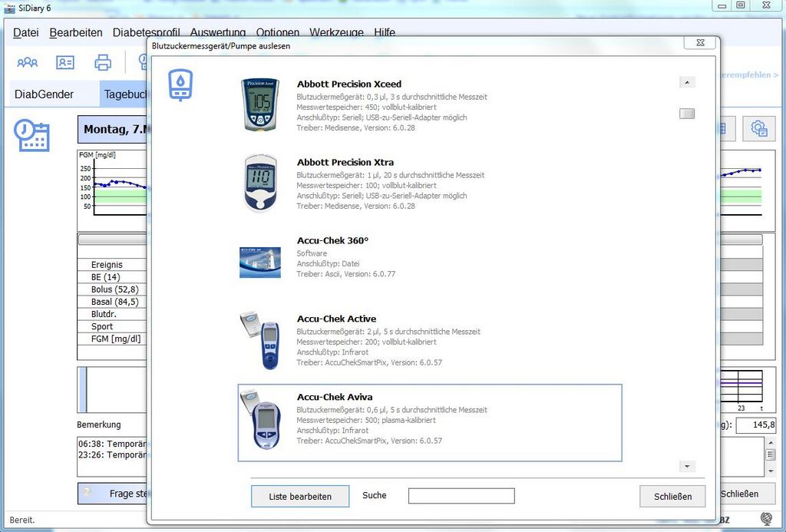Click the Frage stellen button in the main window
The height and width of the screenshot is (532, 786).
tap(113, 494)
